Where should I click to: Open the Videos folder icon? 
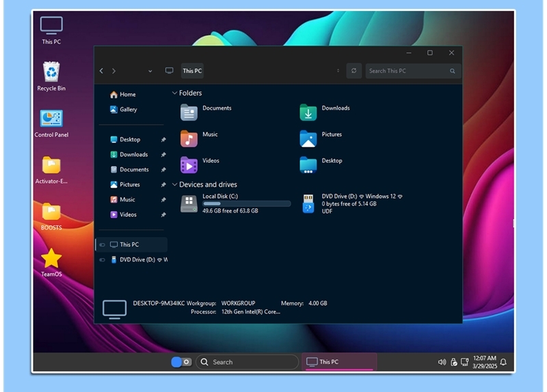point(189,165)
